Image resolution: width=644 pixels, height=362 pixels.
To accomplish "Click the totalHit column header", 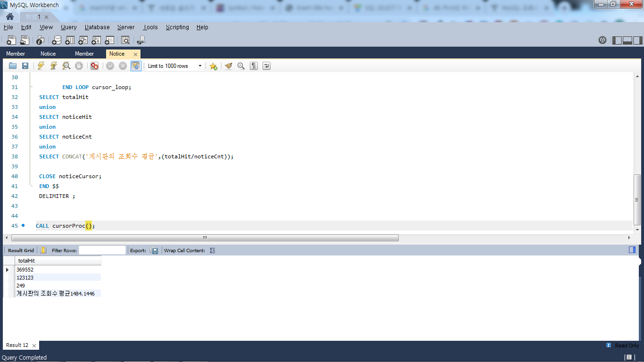I will 58,261.
